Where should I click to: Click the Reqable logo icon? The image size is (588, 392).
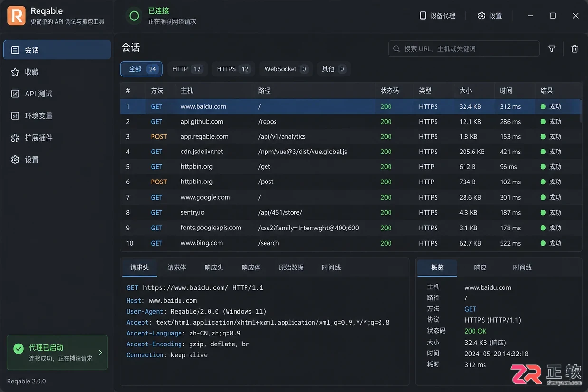point(16,16)
